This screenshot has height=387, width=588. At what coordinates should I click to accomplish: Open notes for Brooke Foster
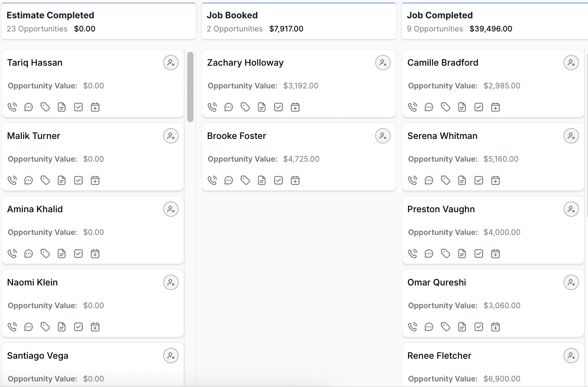point(262,180)
